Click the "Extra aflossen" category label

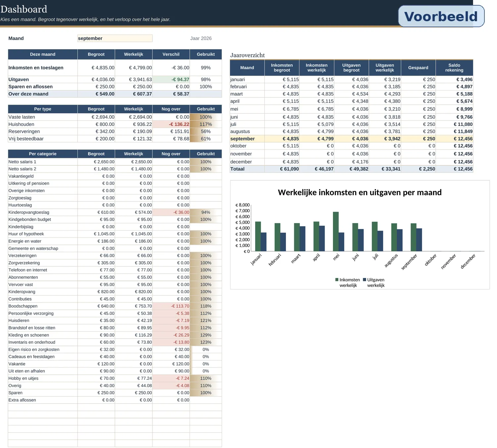[x=22, y=400]
